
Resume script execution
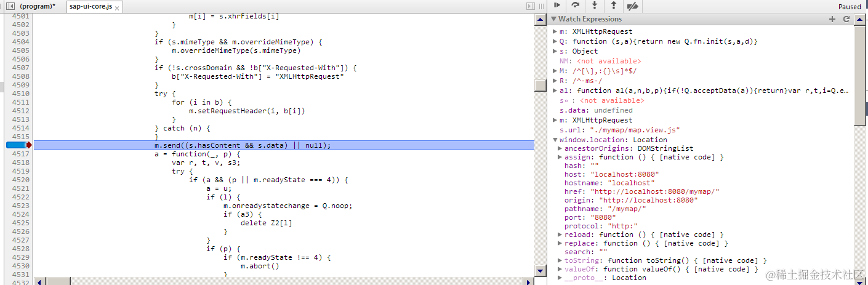click(557, 6)
